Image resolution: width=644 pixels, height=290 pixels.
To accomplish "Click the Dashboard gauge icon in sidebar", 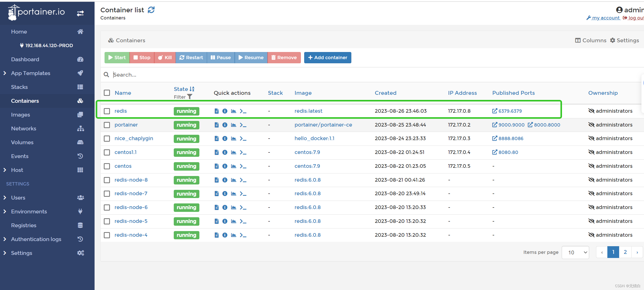I will pos(80,59).
